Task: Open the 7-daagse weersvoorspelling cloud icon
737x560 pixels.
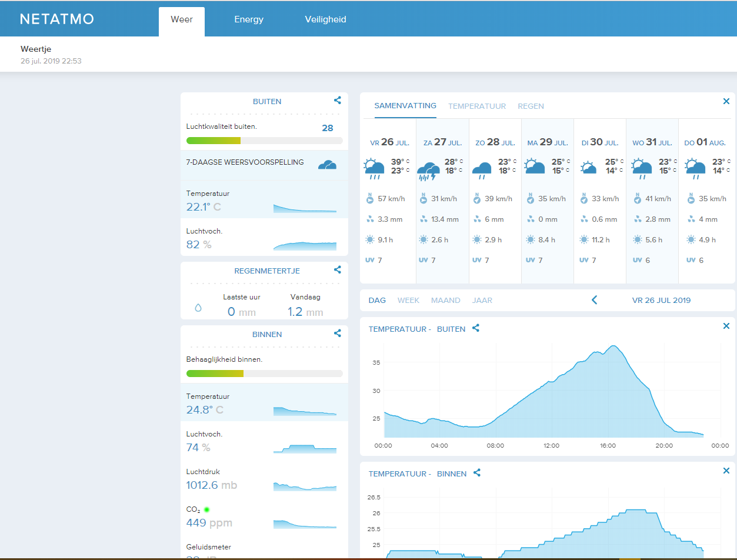Action: pyautogui.click(x=327, y=165)
